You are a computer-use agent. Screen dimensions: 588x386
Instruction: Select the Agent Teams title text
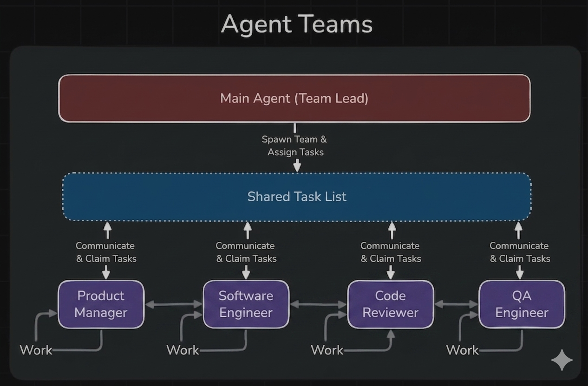coord(297,24)
